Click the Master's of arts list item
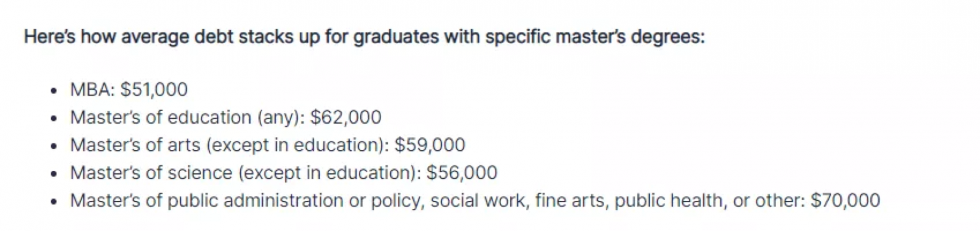The image size is (980, 231). pyautogui.click(x=268, y=145)
